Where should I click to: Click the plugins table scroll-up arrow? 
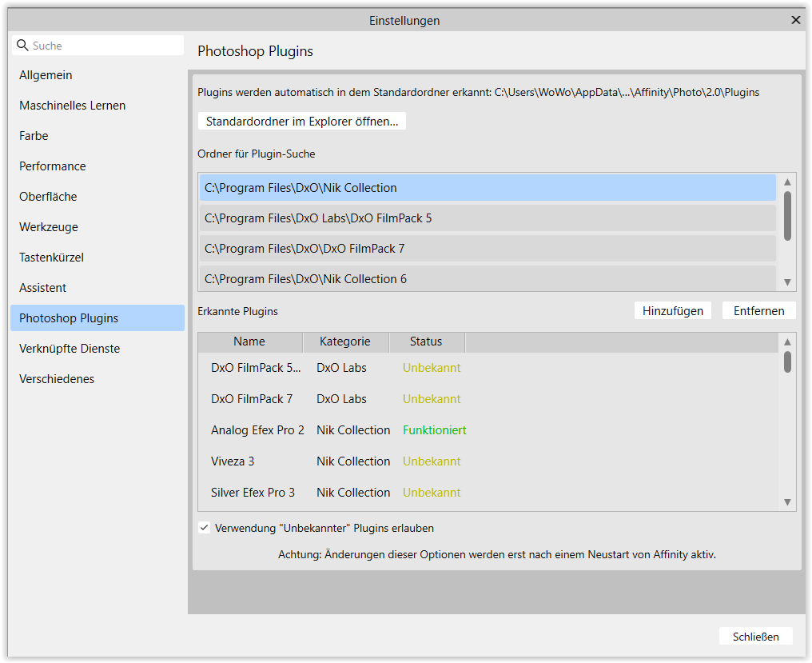pos(788,342)
